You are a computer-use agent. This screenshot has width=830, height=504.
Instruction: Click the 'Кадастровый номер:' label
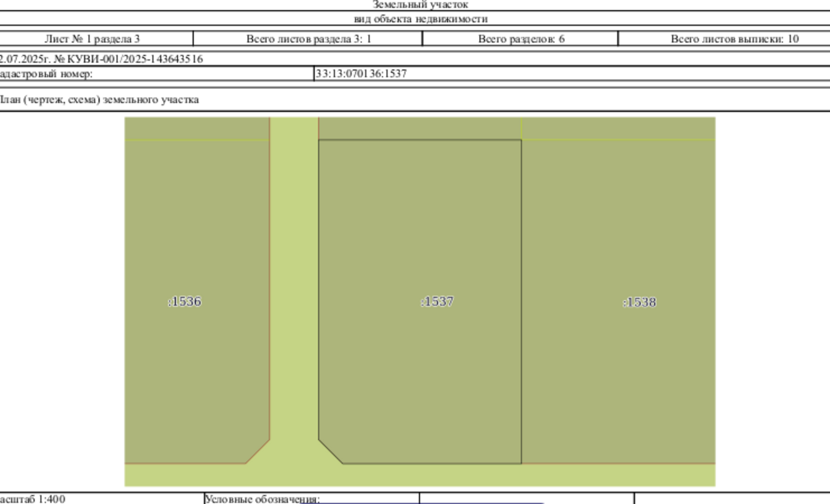[46, 74]
